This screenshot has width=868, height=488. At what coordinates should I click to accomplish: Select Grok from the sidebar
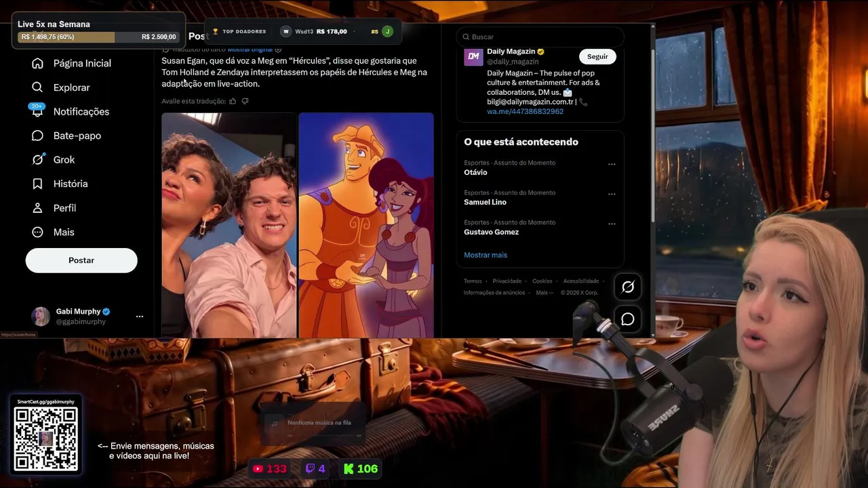[64, 160]
